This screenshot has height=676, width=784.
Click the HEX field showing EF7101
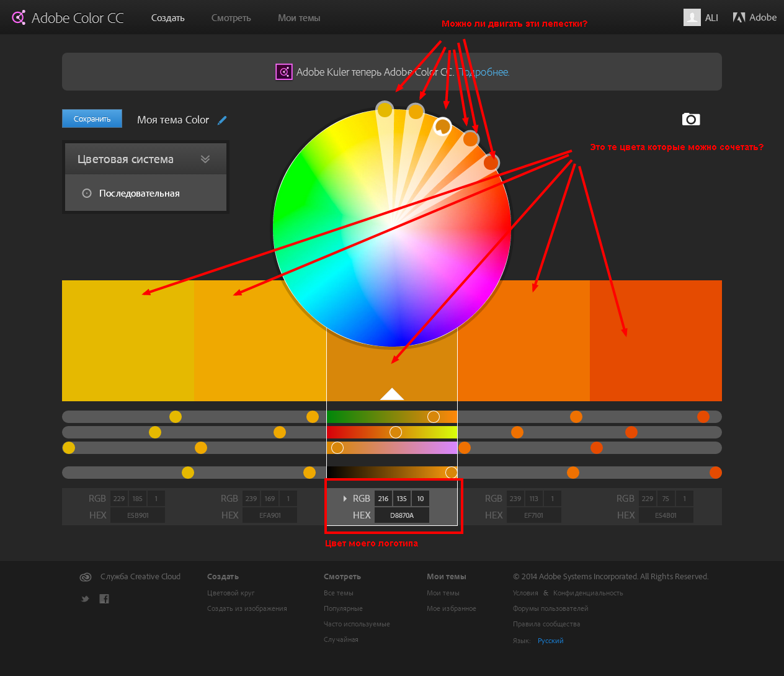point(534,515)
